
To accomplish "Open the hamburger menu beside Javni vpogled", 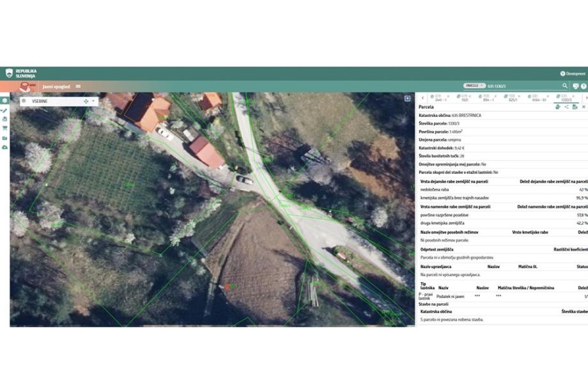I will pos(78,86).
